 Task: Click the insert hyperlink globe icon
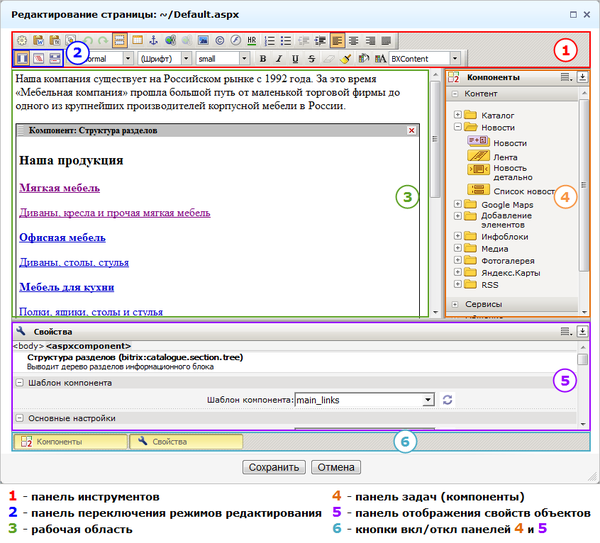coord(170,40)
